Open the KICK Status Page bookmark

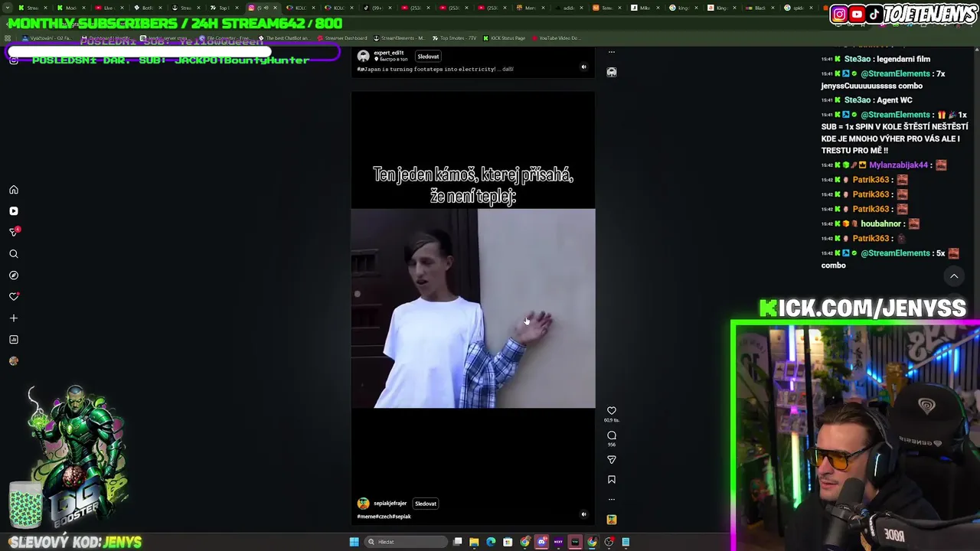(x=504, y=38)
